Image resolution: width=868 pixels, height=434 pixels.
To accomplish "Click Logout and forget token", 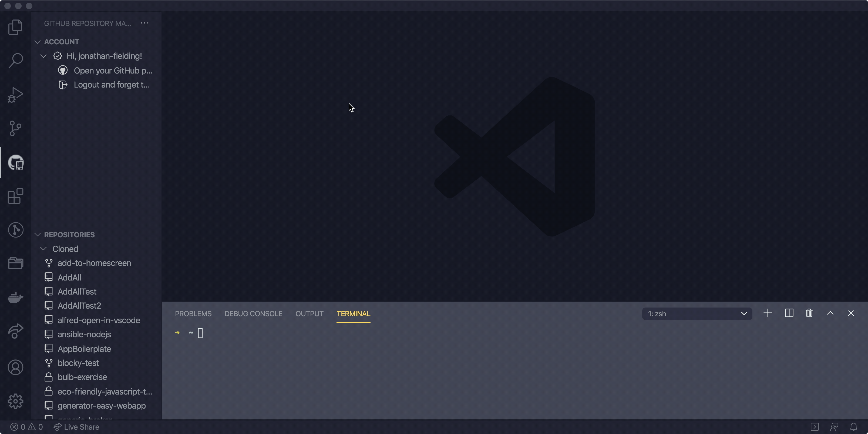I will pyautogui.click(x=112, y=85).
